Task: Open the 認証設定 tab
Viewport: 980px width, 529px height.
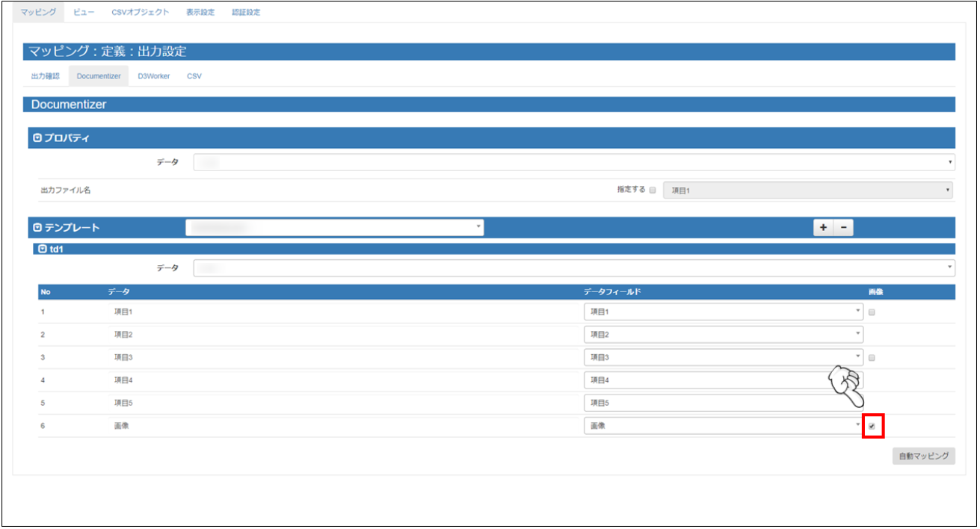Action: point(246,12)
